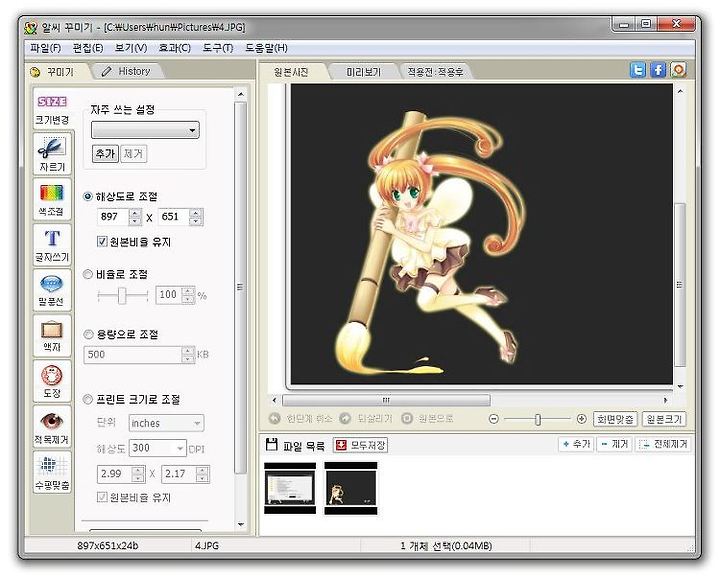Select the 도장 stamp tool
This screenshot has width=720, height=577.
pyautogui.click(x=52, y=381)
